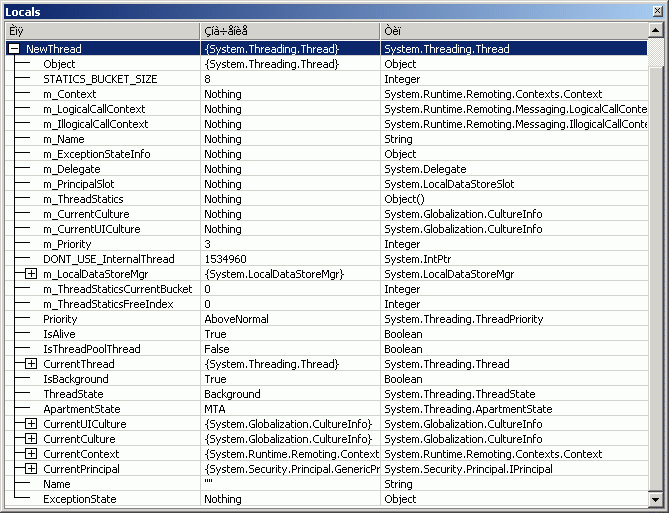Select the m_Delegate variable

[72, 169]
